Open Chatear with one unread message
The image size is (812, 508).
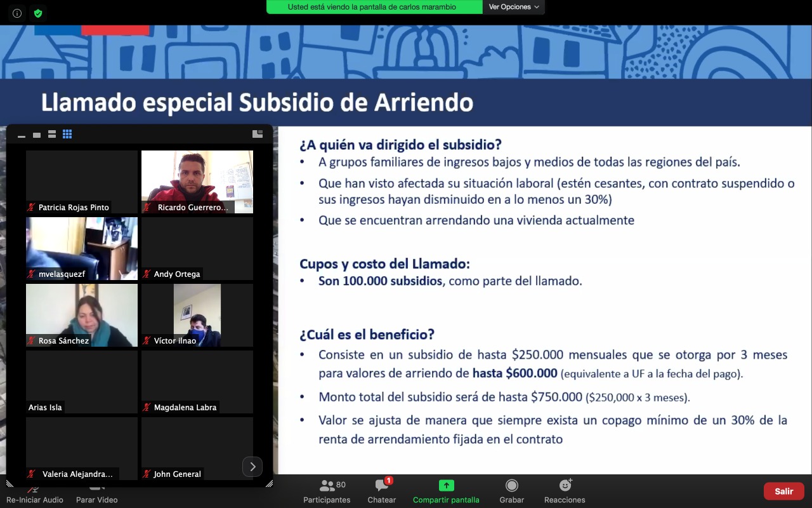point(382,492)
